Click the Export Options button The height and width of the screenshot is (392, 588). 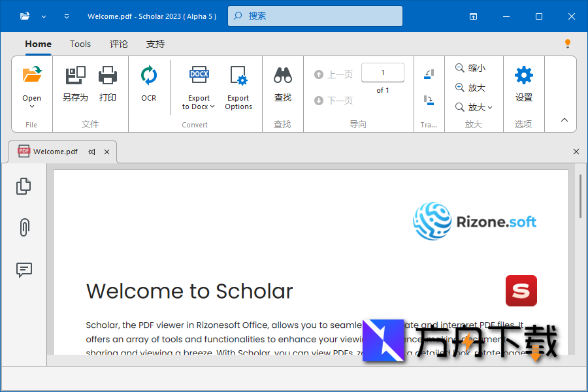(238, 85)
